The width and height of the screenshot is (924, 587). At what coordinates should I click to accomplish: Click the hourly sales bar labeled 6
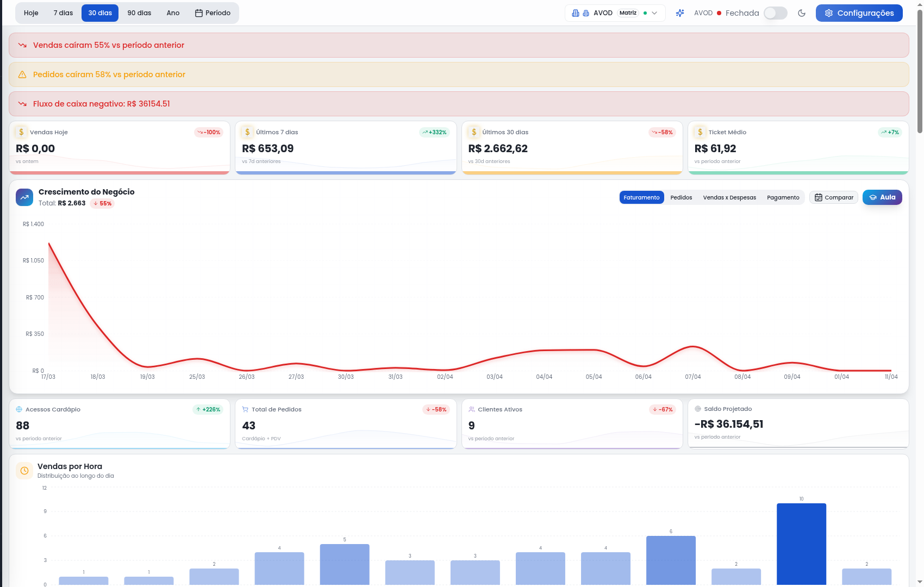(671, 560)
